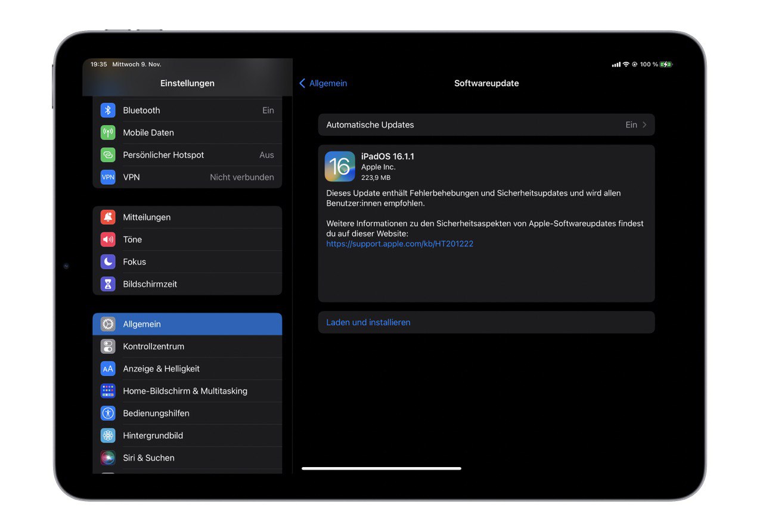
Task: Tap the Anzeige & Helligkeit AA icon
Action: point(108,369)
